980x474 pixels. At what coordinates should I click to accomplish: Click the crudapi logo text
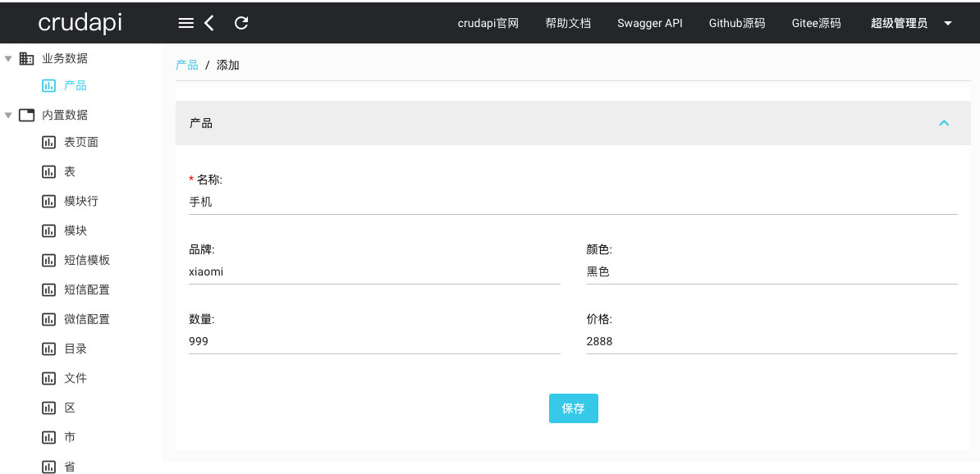click(80, 22)
